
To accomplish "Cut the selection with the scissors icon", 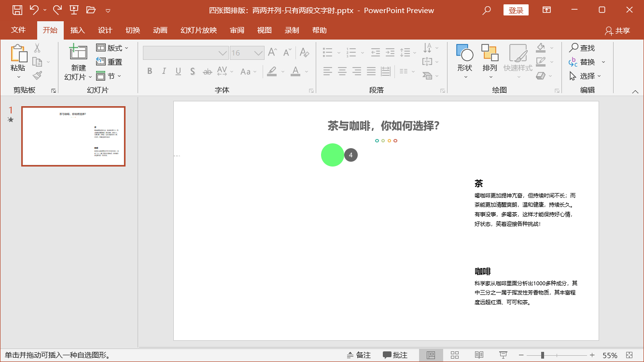I will [37, 48].
